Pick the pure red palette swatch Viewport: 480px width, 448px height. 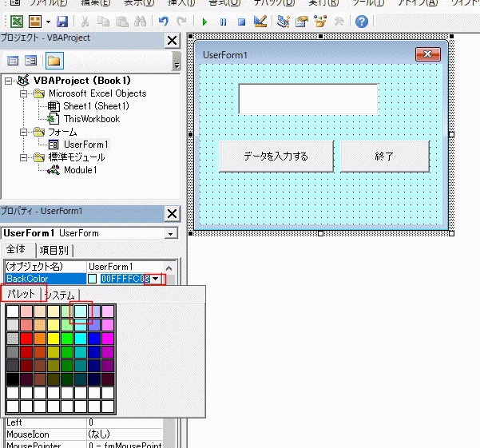click(26, 339)
